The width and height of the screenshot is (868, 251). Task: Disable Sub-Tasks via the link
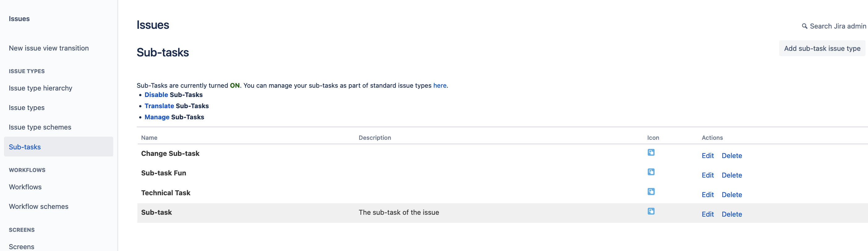coord(156,95)
